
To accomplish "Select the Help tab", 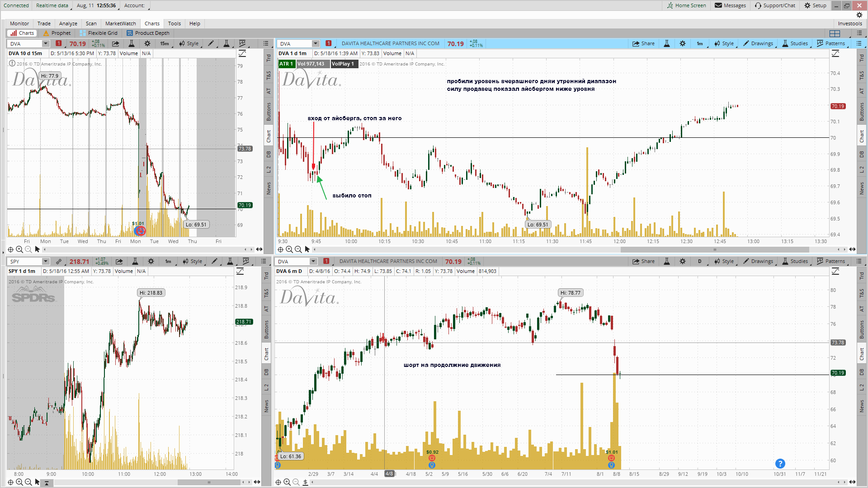I will tap(195, 23).
